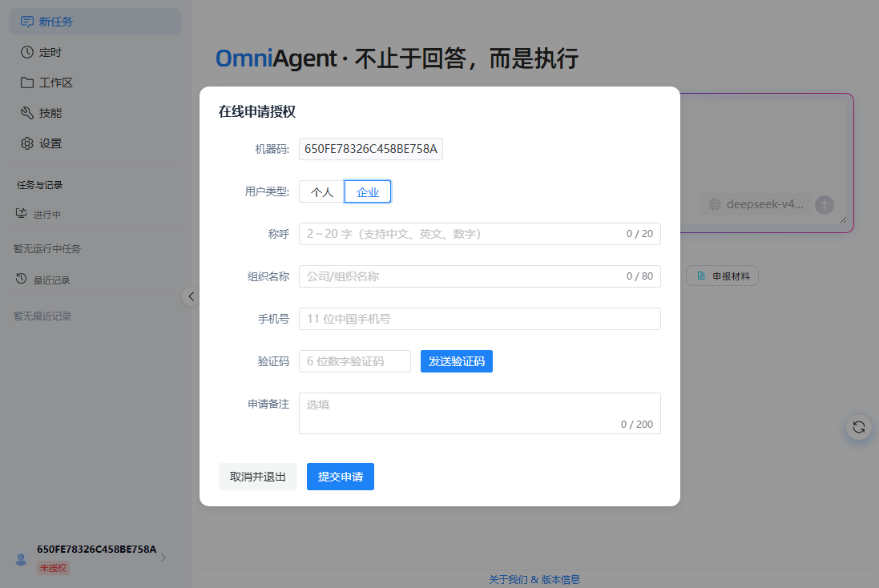Viewport: 879px width, 588px height.
Task: Open the 技能 sidebar item
Action: click(95, 113)
